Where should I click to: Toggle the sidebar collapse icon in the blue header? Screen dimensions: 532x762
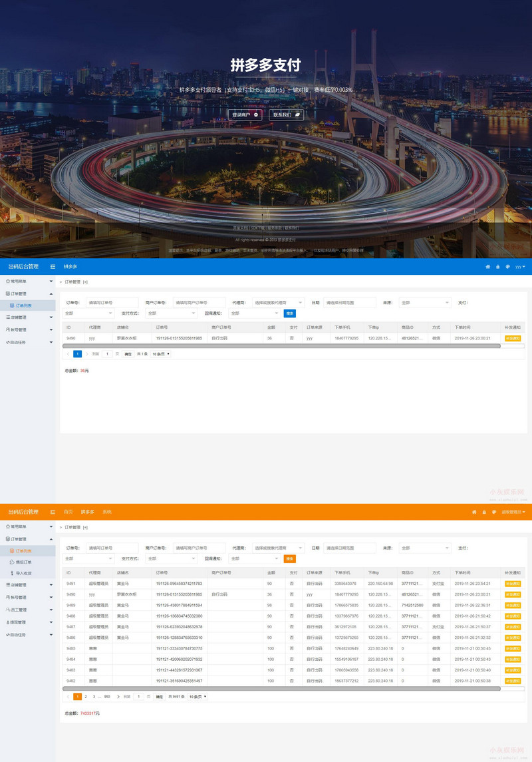(53, 267)
